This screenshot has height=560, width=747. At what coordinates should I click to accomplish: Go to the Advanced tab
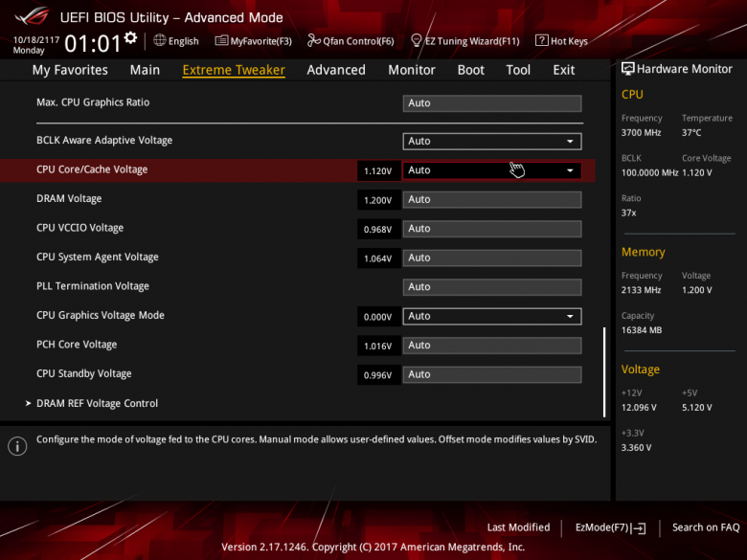(x=336, y=70)
